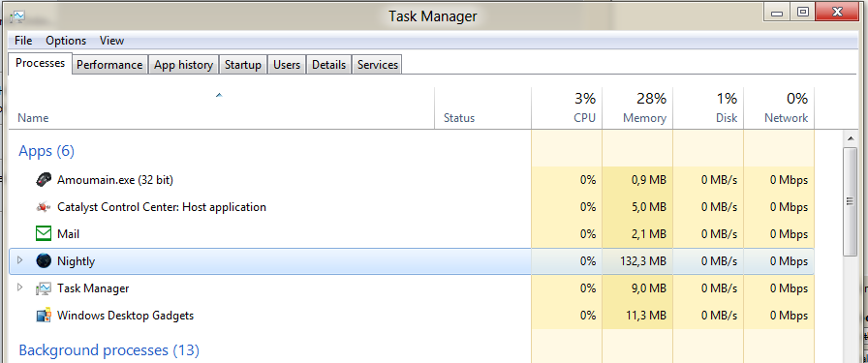Image resolution: width=868 pixels, height=363 pixels.
Task: Click the 9,0 MB memory value
Action: point(650,288)
